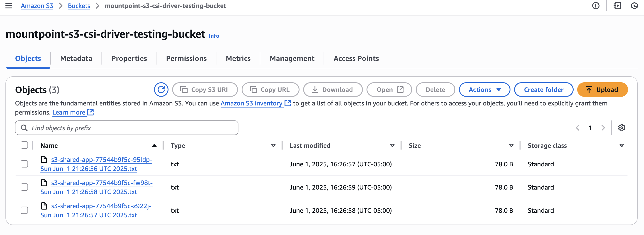Sort by Name column arrow
This screenshot has height=235, width=644.
(x=154, y=145)
